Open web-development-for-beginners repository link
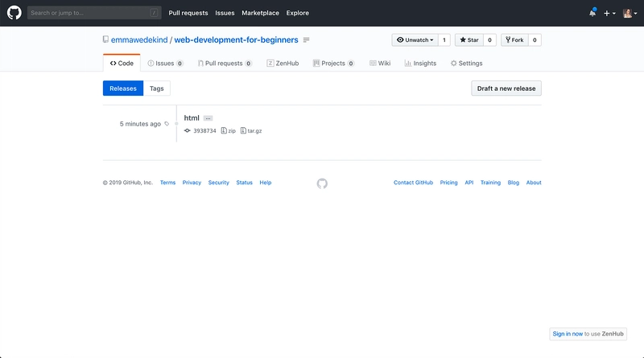Viewport: 644px width, 358px height. pos(236,40)
